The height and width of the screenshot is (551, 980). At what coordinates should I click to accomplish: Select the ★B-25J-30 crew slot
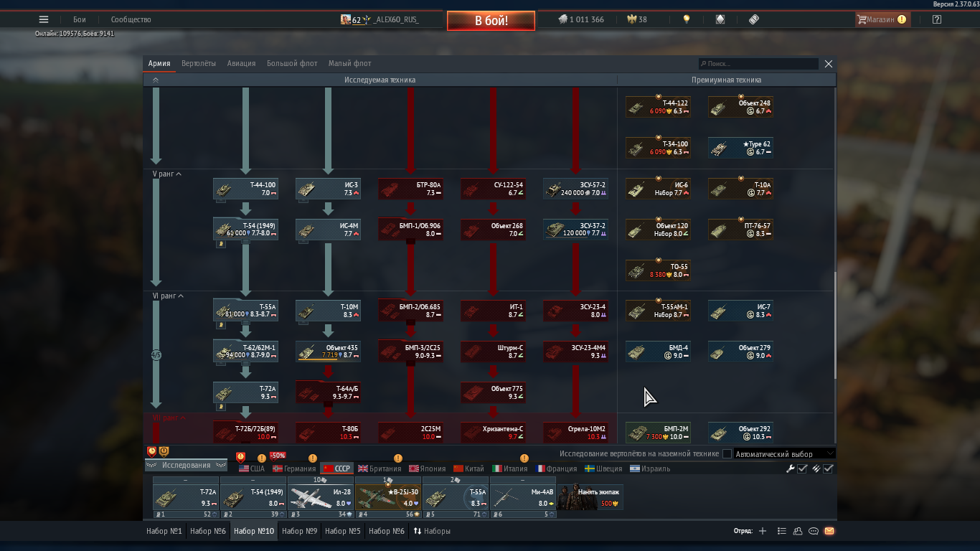pos(388,497)
